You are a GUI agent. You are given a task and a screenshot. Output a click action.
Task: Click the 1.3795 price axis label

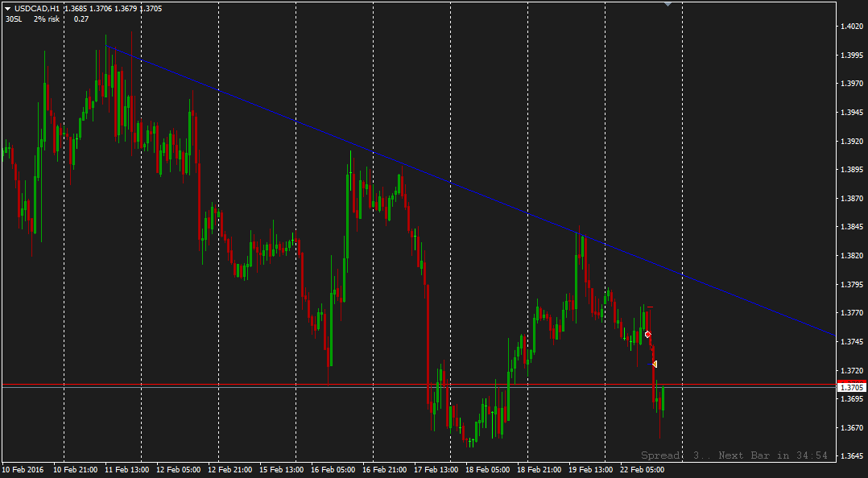853,284
